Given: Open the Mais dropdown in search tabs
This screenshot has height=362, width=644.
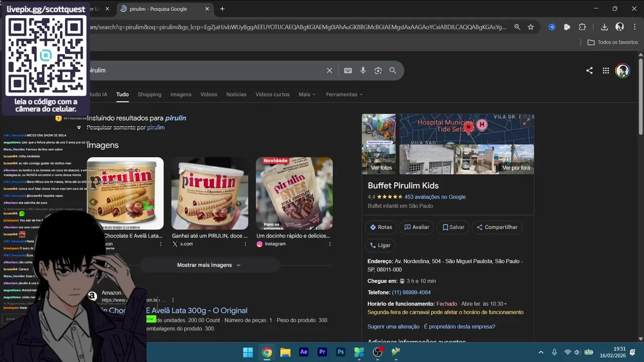Looking at the screenshot, I should pos(307,95).
